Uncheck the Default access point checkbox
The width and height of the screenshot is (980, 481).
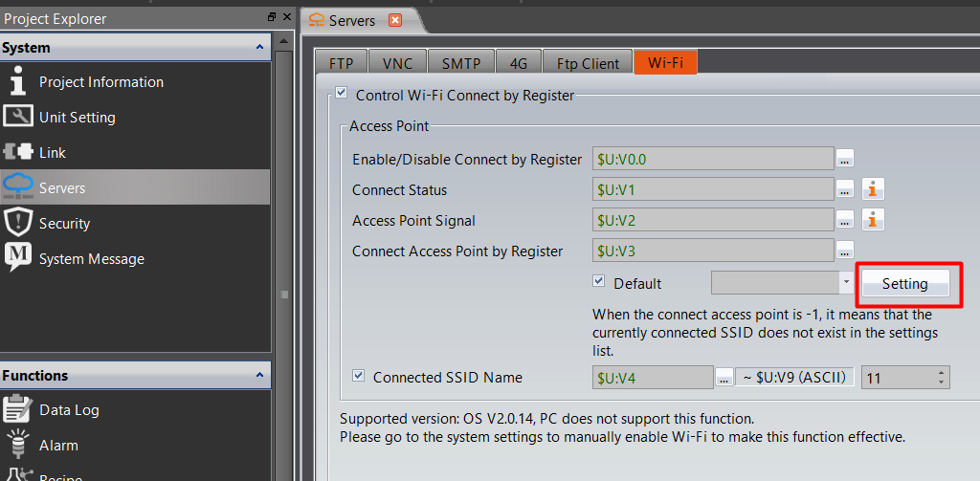599,282
